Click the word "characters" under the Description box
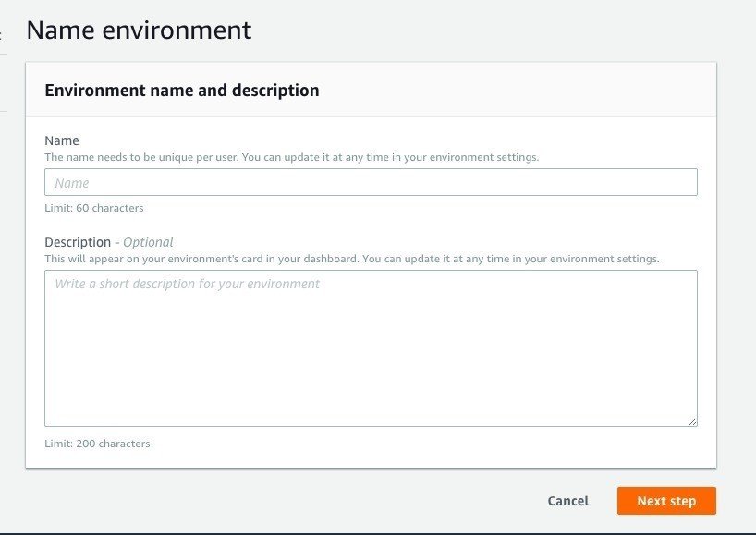Screen dimensions: 756x535 pyautogui.click(x=121, y=444)
